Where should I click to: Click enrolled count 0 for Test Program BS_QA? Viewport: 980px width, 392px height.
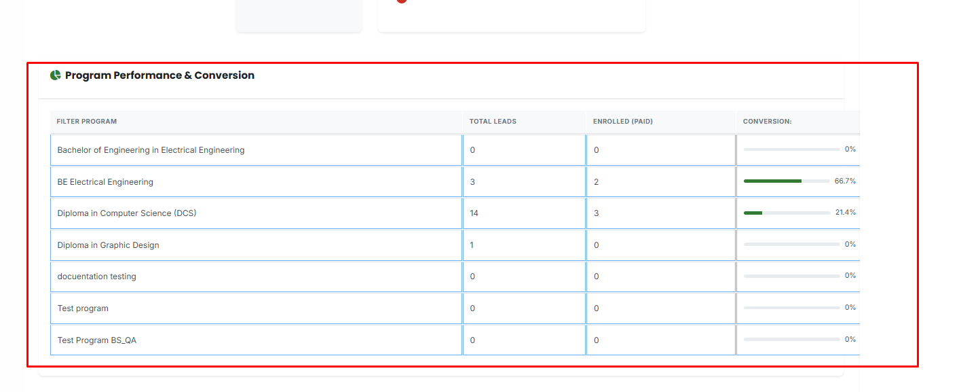597,340
